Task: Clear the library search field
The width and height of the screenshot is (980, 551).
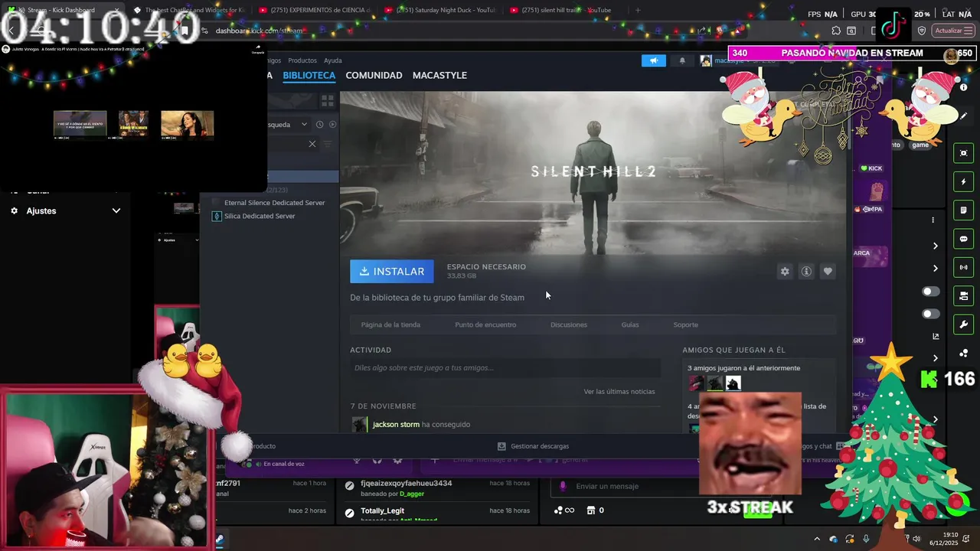Action: pyautogui.click(x=312, y=144)
